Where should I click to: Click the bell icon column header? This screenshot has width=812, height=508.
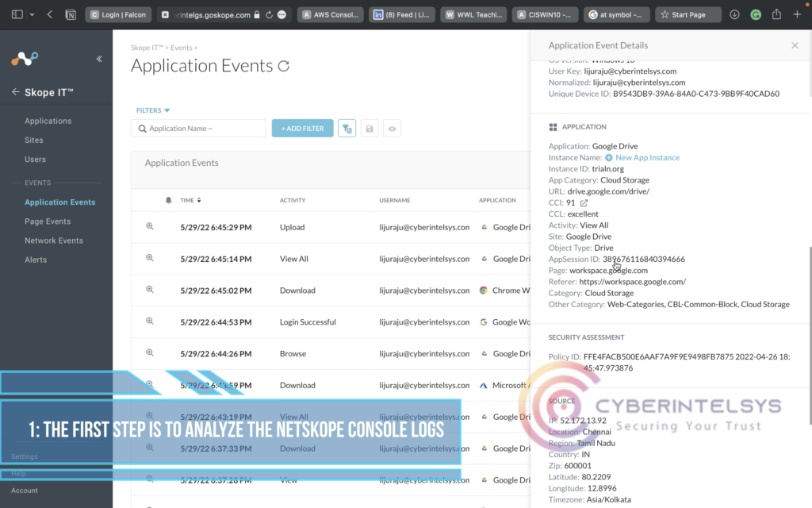pos(168,200)
